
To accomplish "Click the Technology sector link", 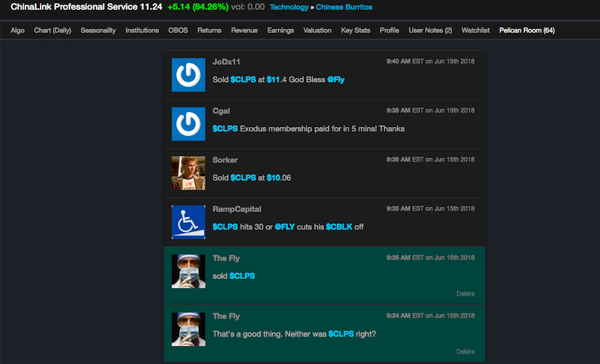I will click(x=289, y=7).
